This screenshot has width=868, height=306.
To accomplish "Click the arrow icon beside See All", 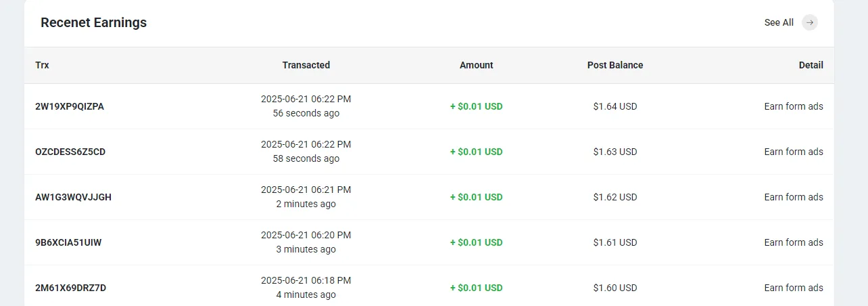I will [x=809, y=22].
